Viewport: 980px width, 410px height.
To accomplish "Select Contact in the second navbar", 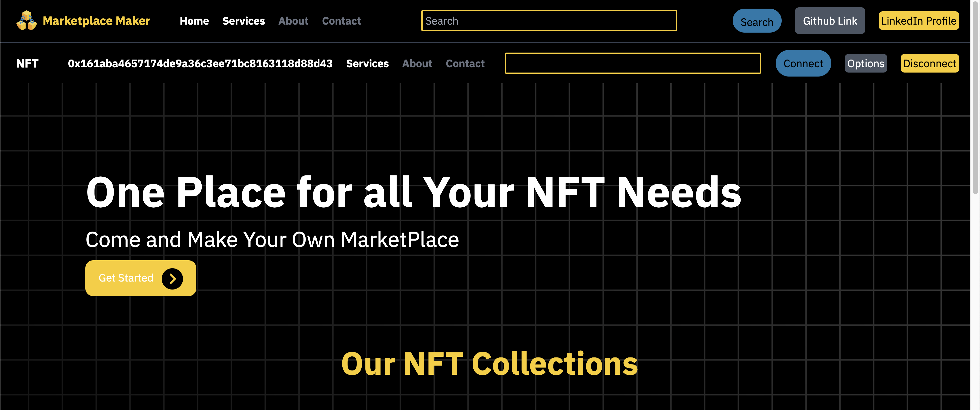I will pyautogui.click(x=465, y=64).
